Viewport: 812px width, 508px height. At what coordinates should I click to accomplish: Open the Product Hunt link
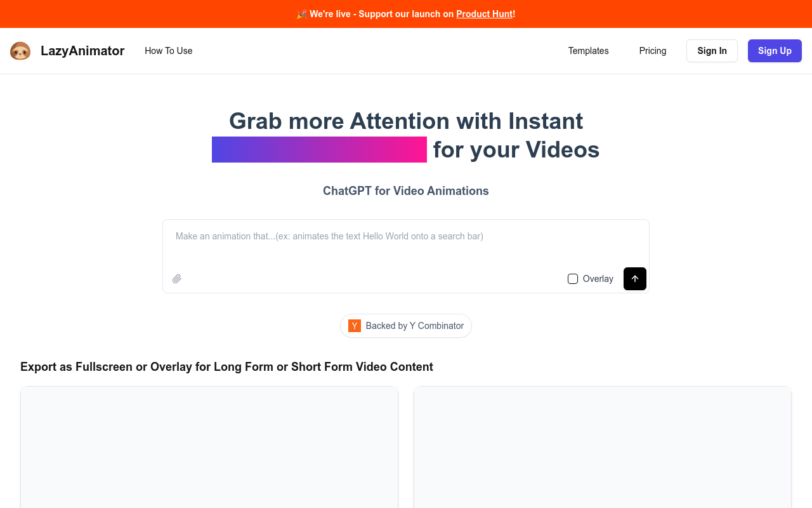point(484,14)
